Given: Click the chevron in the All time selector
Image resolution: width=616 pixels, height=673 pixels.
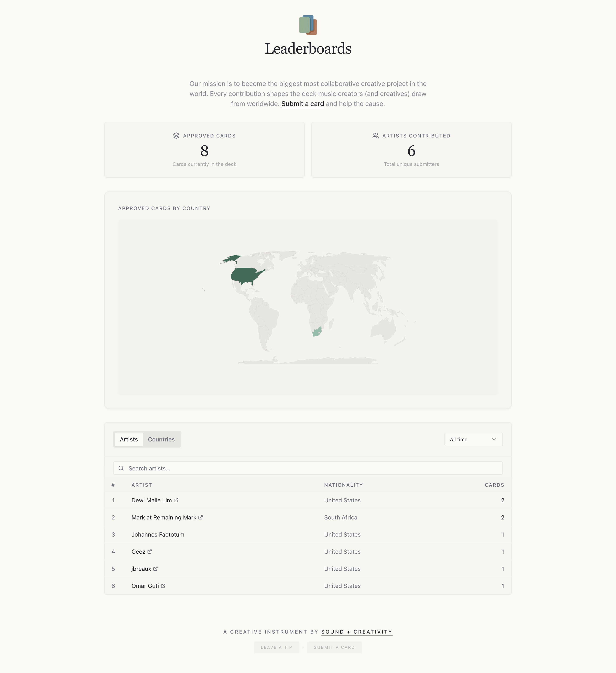Looking at the screenshot, I should click(x=494, y=439).
